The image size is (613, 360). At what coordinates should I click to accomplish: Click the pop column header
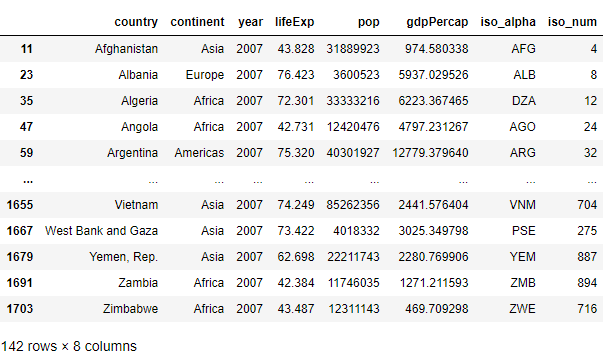(x=368, y=22)
